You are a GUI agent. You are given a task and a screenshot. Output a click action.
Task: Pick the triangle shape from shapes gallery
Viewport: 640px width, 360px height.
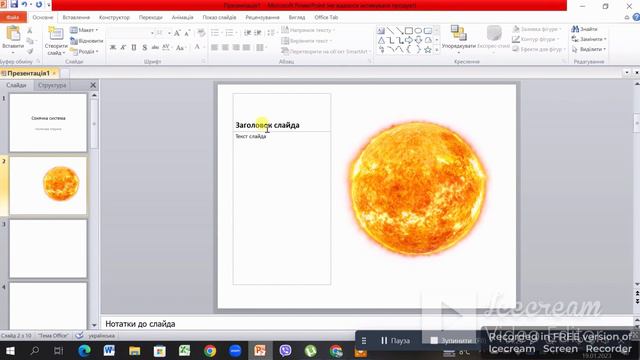tap(381, 40)
